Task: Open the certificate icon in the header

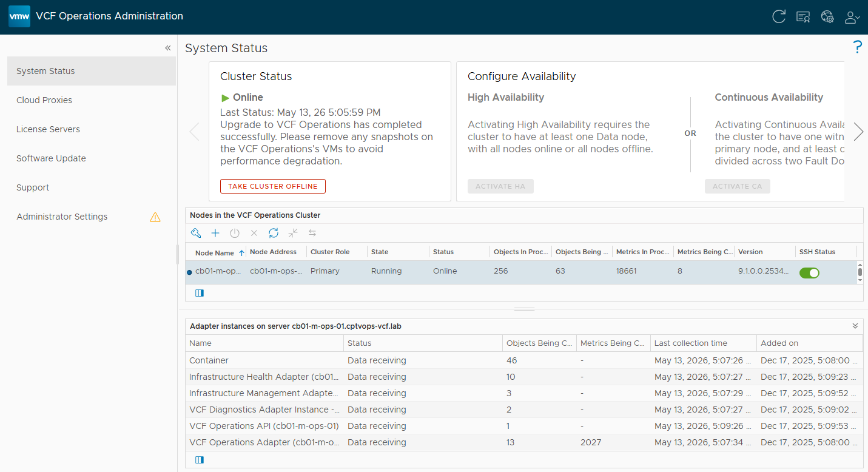Action: (803, 17)
